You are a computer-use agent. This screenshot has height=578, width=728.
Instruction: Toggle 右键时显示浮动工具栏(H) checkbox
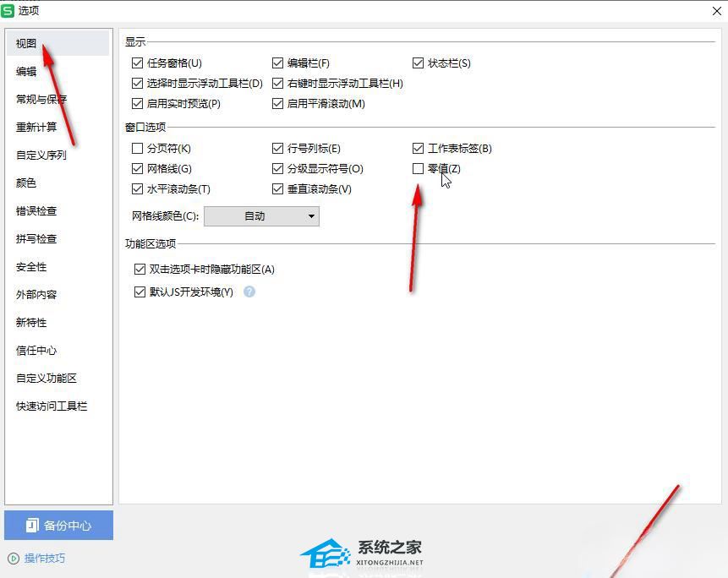point(277,84)
